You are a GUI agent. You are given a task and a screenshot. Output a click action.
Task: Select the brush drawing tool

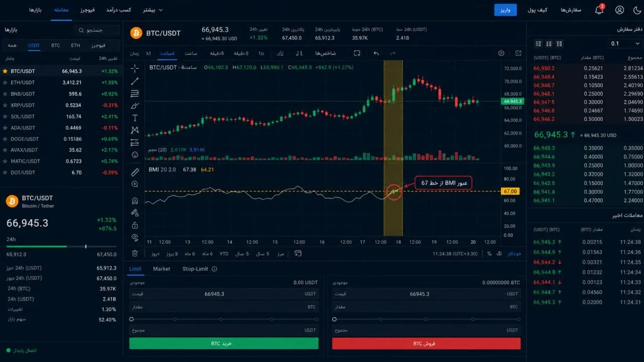[135, 106]
